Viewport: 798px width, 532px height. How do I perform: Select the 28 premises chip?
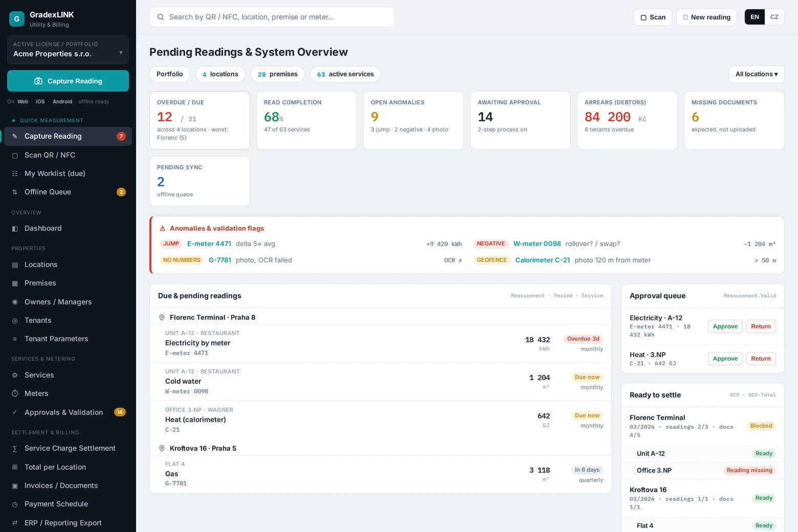pos(278,74)
